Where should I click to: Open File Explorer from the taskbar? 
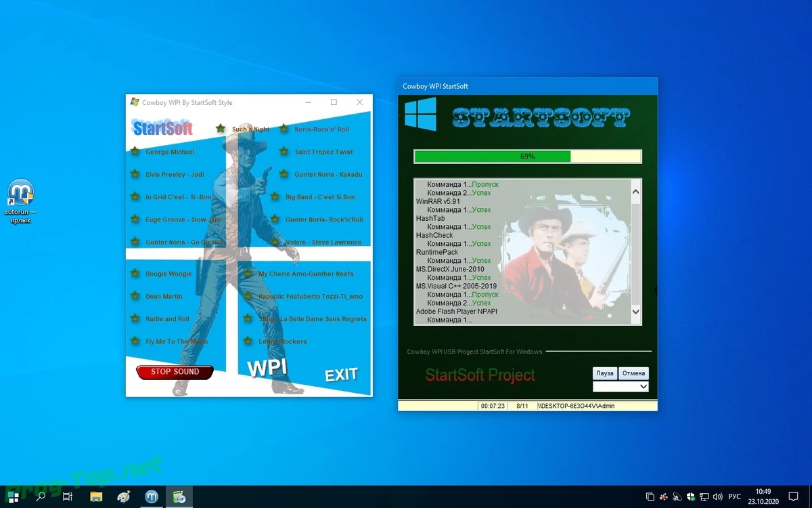tap(96, 496)
